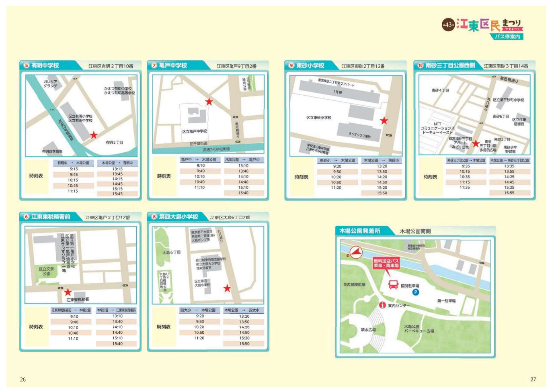
Task: Select the red info icon beside 案内センター
Action: coord(383,305)
